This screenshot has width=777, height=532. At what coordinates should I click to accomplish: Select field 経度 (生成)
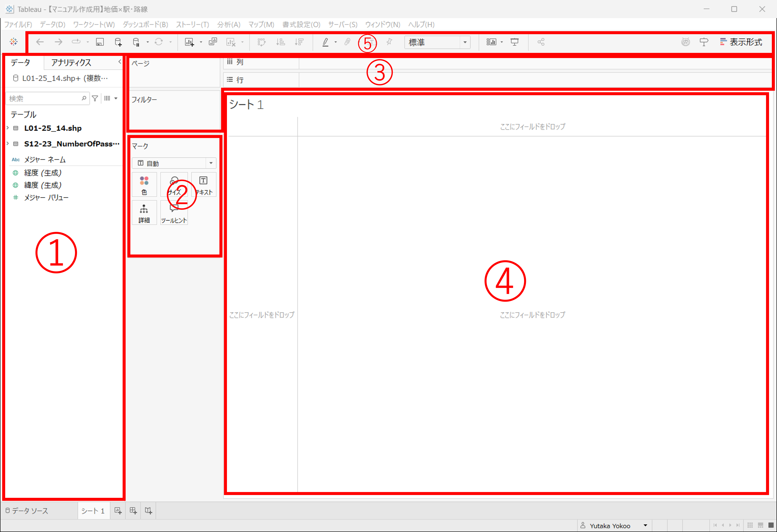[43, 173]
